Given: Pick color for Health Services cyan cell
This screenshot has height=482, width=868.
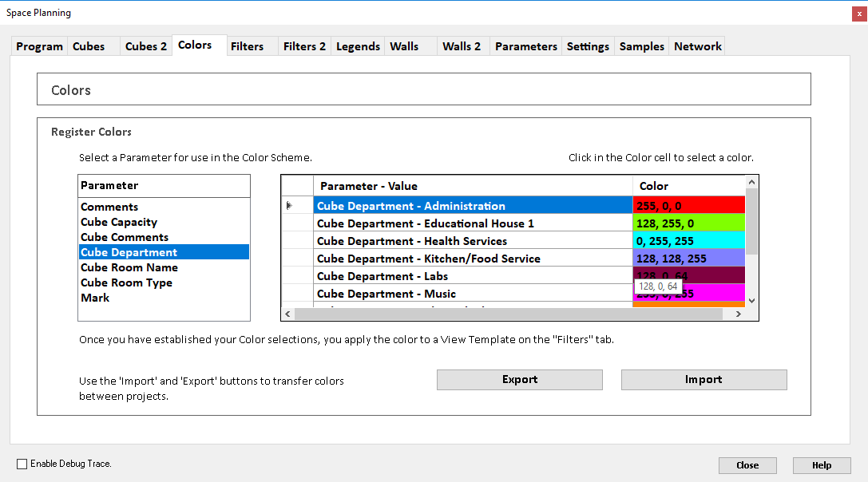Looking at the screenshot, I should point(688,241).
